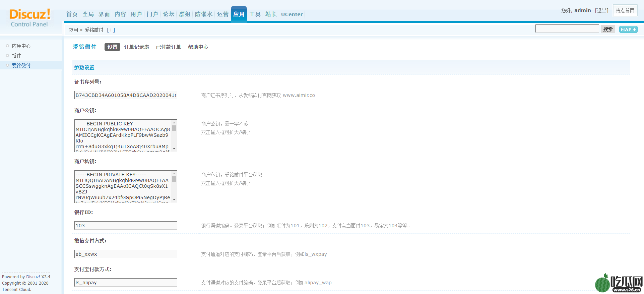Click the www.aimir.co hint text
The image size is (644, 294).
[299, 95]
